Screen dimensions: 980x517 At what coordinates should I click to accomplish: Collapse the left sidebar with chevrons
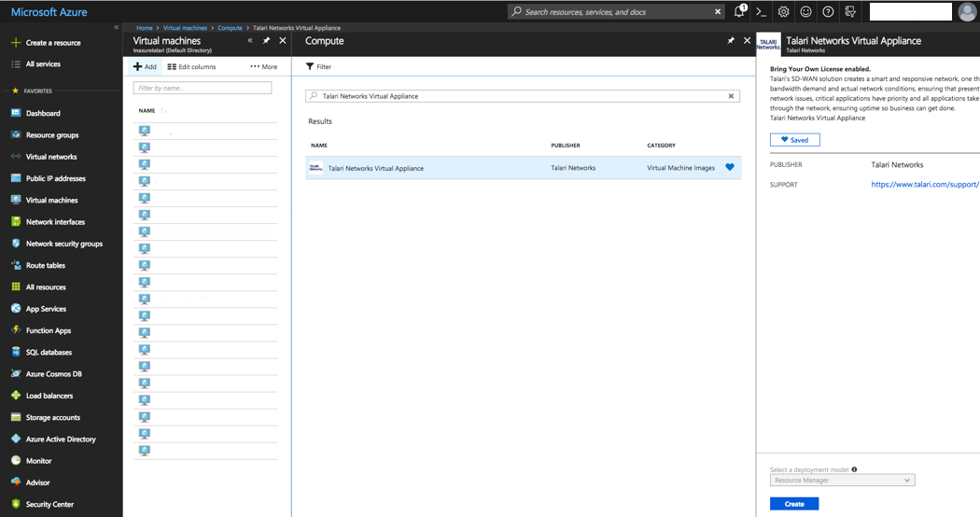point(117,28)
